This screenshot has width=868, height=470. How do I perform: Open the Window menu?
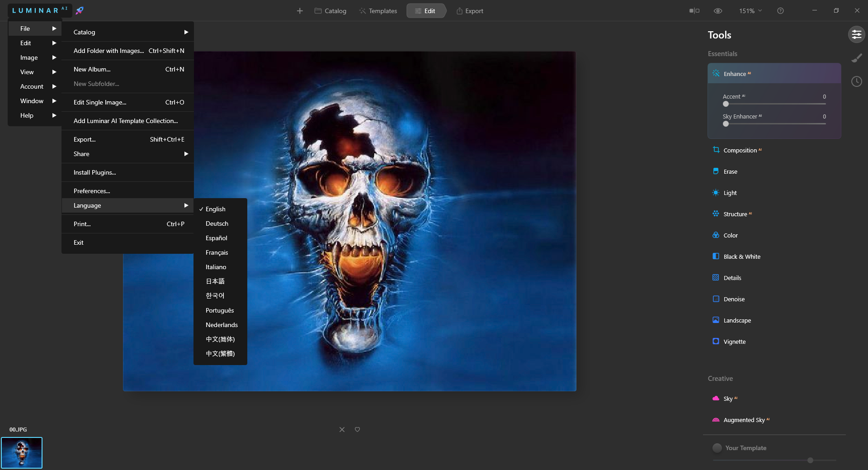coord(35,101)
